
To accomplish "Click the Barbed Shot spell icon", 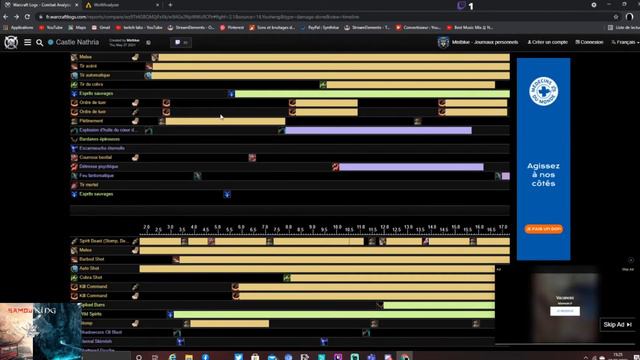I will (x=74, y=259).
